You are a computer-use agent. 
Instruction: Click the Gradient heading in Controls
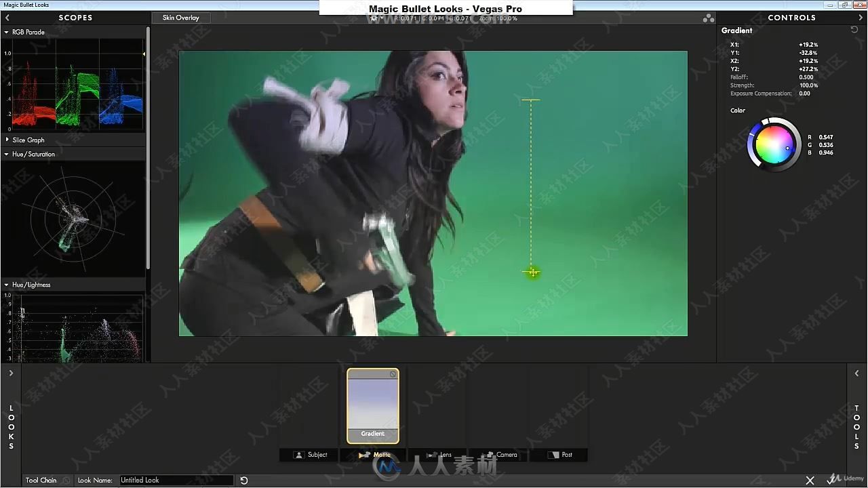(736, 30)
